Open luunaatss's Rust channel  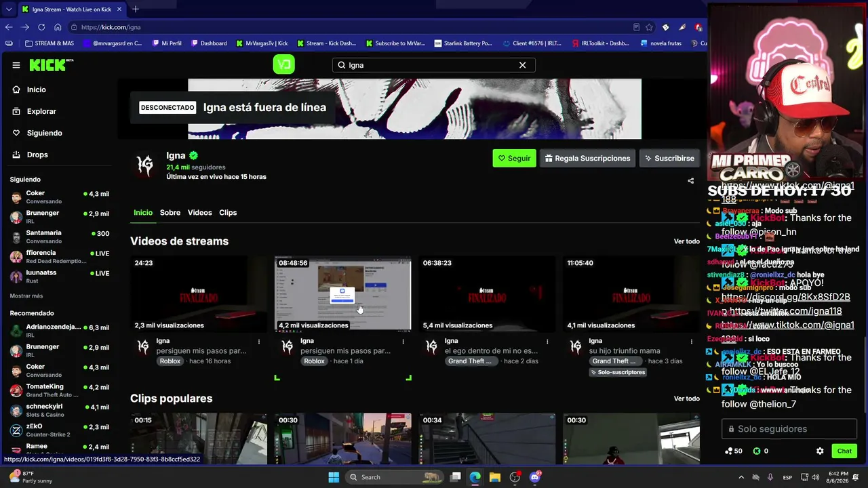59,276
